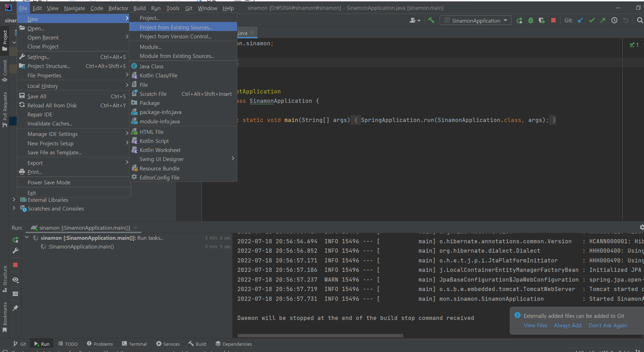
Task: Open the Git tool window tab
Action: tap(20, 344)
